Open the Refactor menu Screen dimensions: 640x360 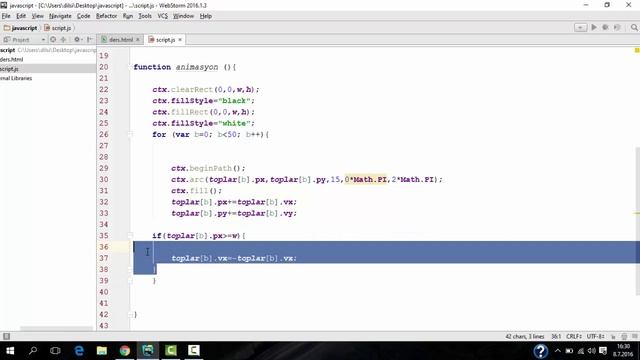(106, 16)
